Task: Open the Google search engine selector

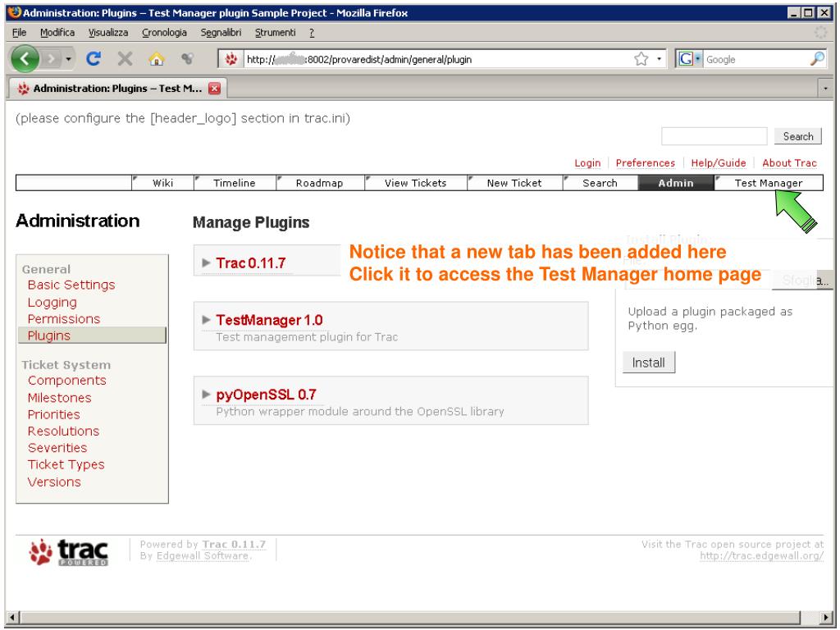Action: click(689, 59)
